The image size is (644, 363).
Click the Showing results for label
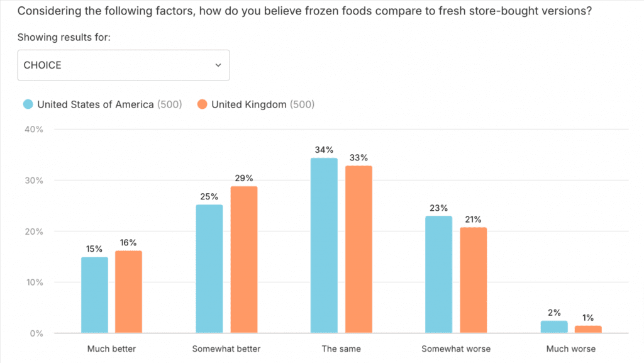(x=64, y=37)
